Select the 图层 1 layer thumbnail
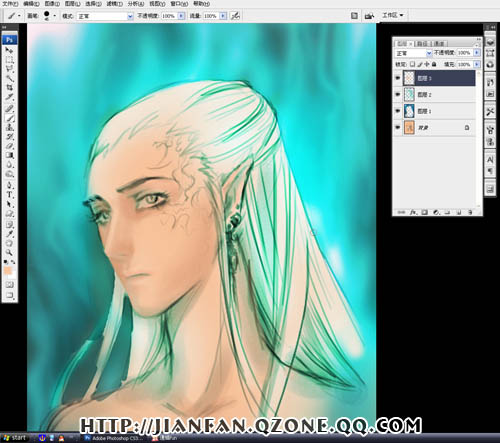500x443 pixels. pyautogui.click(x=409, y=111)
